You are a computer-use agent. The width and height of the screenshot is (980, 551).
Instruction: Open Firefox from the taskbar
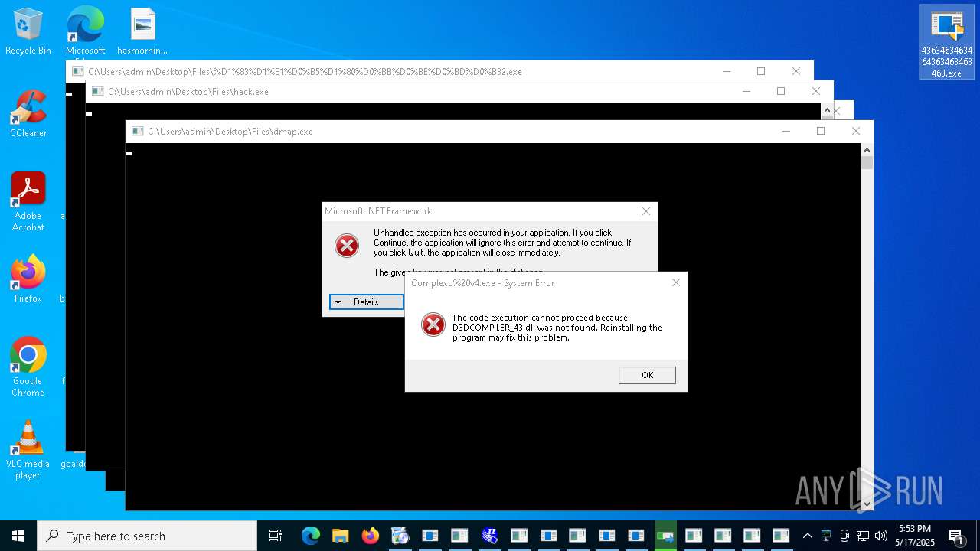click(370, 536)
